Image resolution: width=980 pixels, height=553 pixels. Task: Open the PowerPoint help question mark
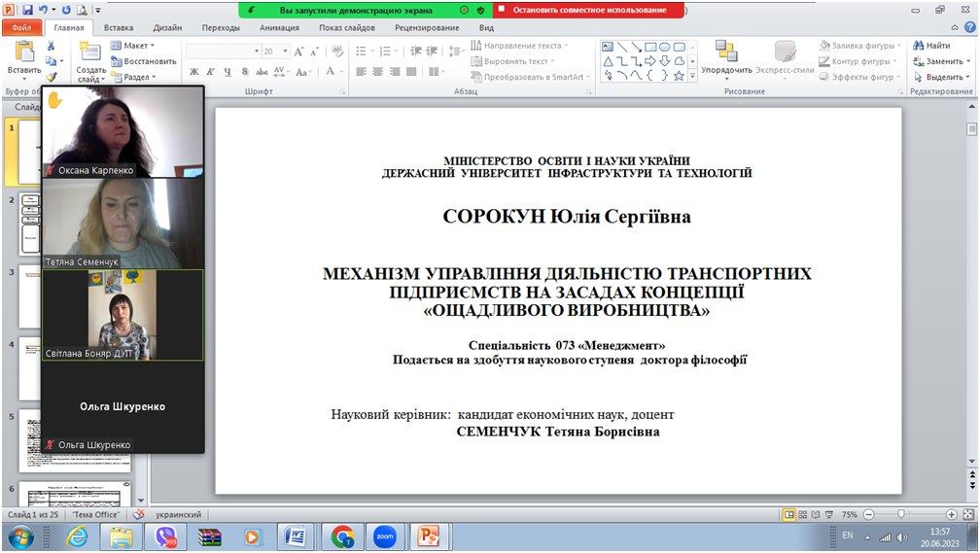coord(969,27)
